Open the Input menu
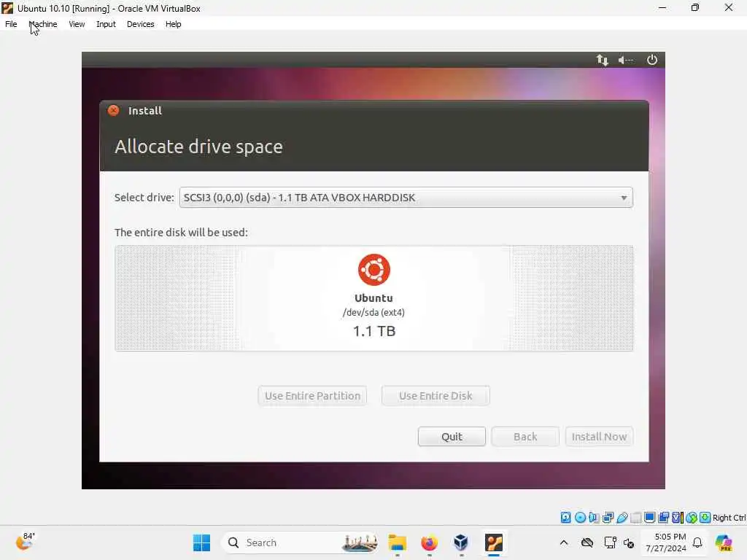 coord(106,24)
